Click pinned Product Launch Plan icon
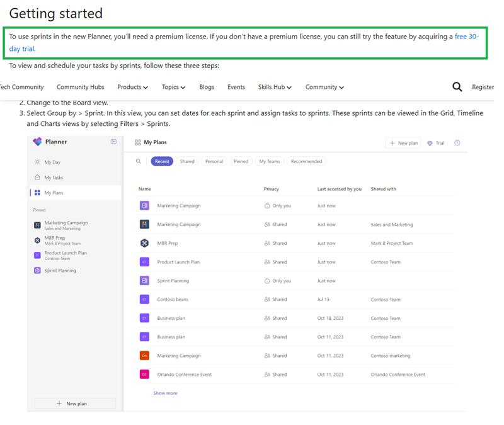504x425 pixels. pyautogui.click(x=37, y=256)
